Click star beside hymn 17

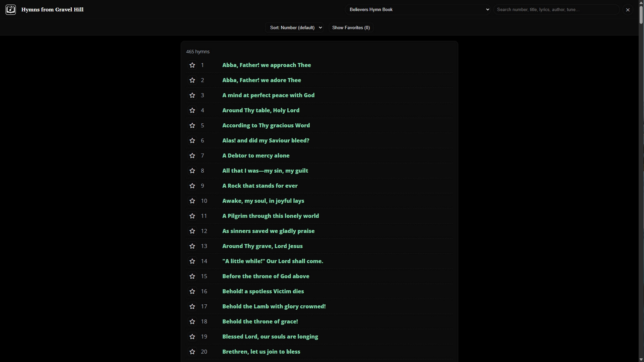tap(192, 306)
